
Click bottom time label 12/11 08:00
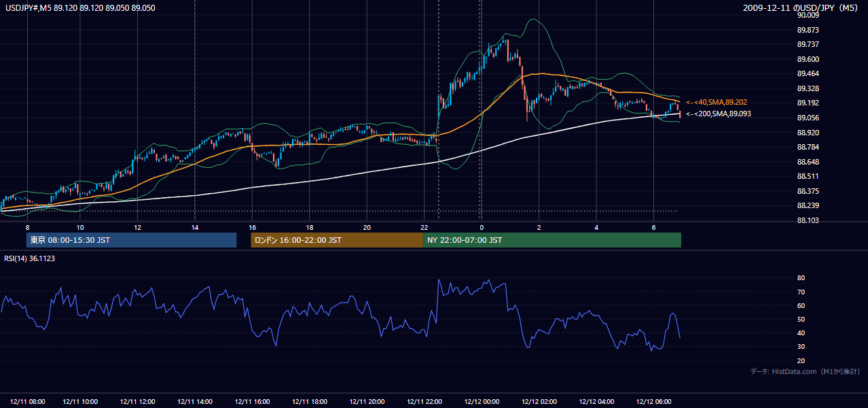[x=27, y=401]
